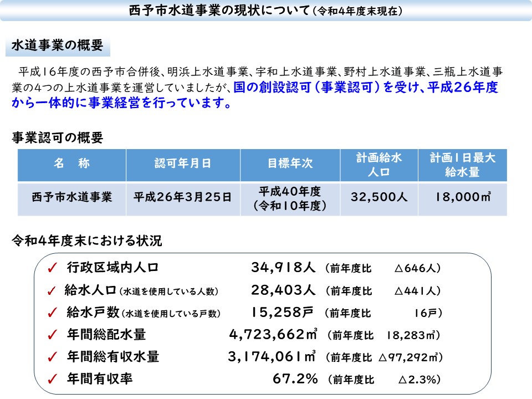Image resolution: width=532 pixels, height=399 pixels.
Task: Click the 西予市水道事業 table cell
Action: click(x=71, y=199)
